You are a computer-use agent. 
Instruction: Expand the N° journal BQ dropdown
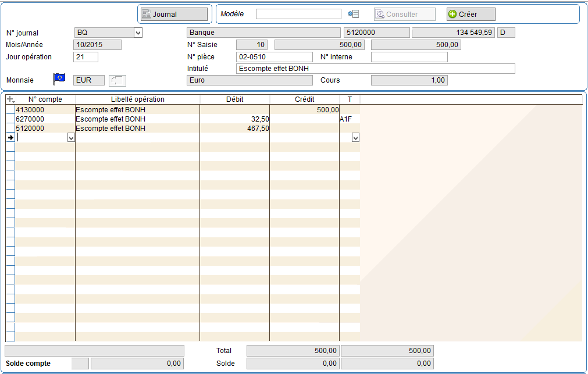(x=138, y=33)
